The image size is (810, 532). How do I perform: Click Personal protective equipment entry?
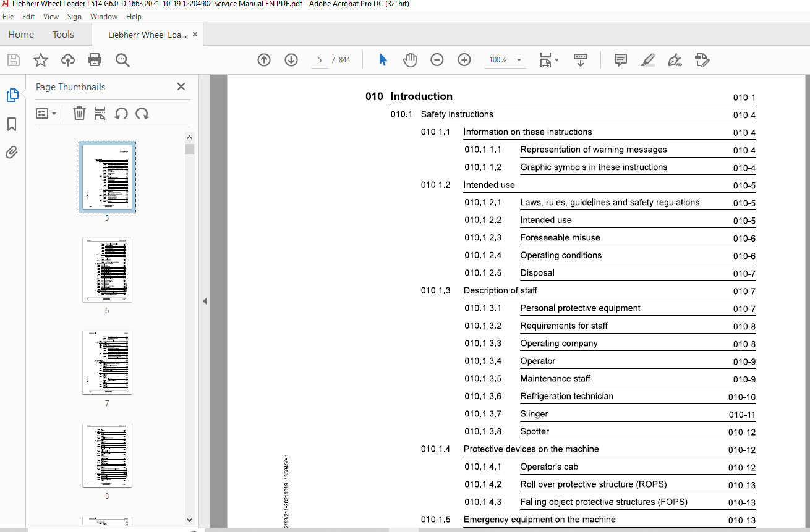coord(581,308)
